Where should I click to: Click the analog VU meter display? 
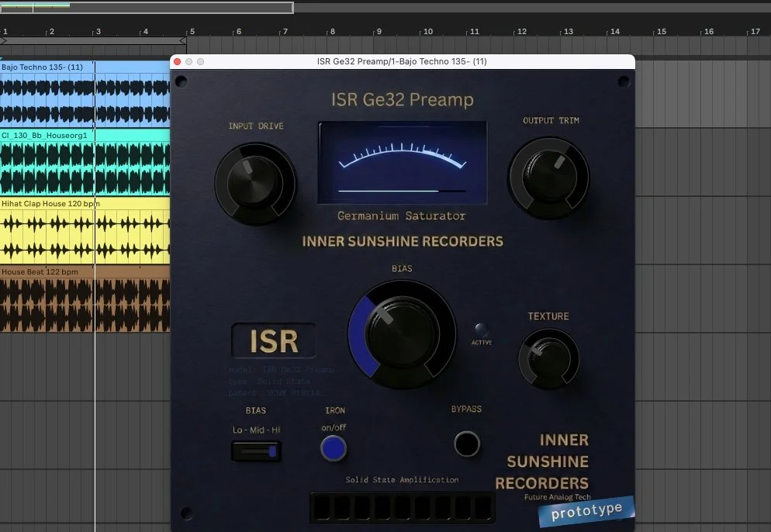pyautogui.click(x=402, y=161)
